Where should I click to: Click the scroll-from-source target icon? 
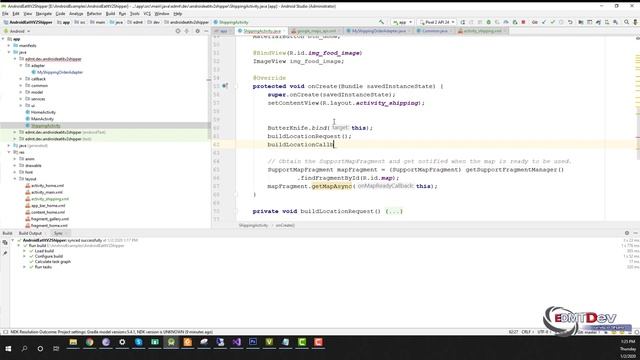(x=178, y=31)
